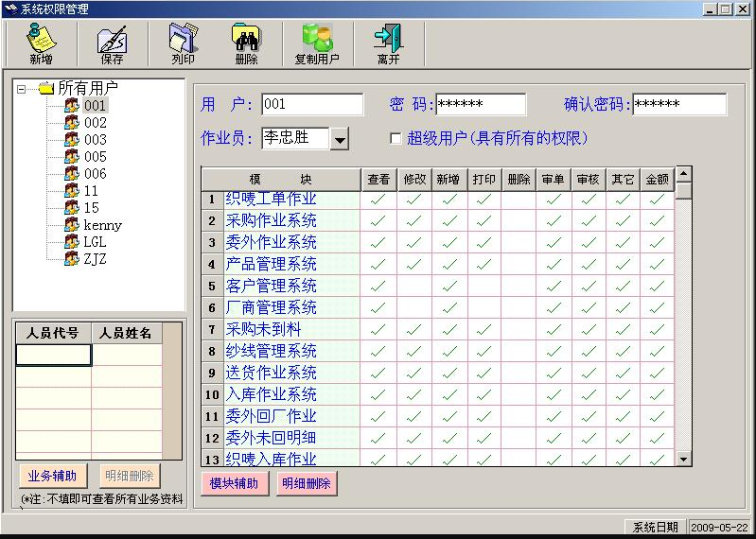Viewport: 756px width, 539px height.
Task: Click the 人员姓名 column header
Action: pyautogui.click(x=127, y=333)
